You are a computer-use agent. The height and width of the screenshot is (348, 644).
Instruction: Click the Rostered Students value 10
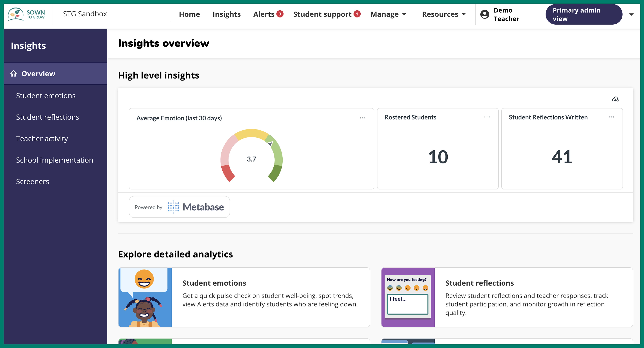[438, 157]
